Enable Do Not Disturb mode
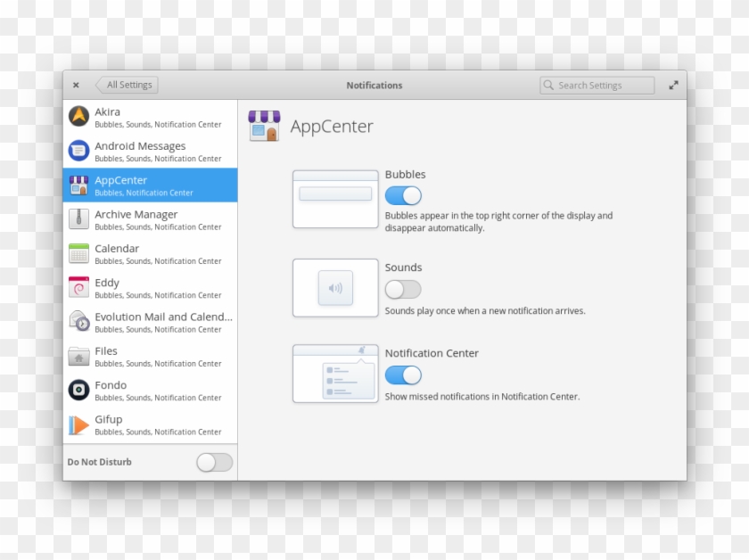 tap(214, 462)
